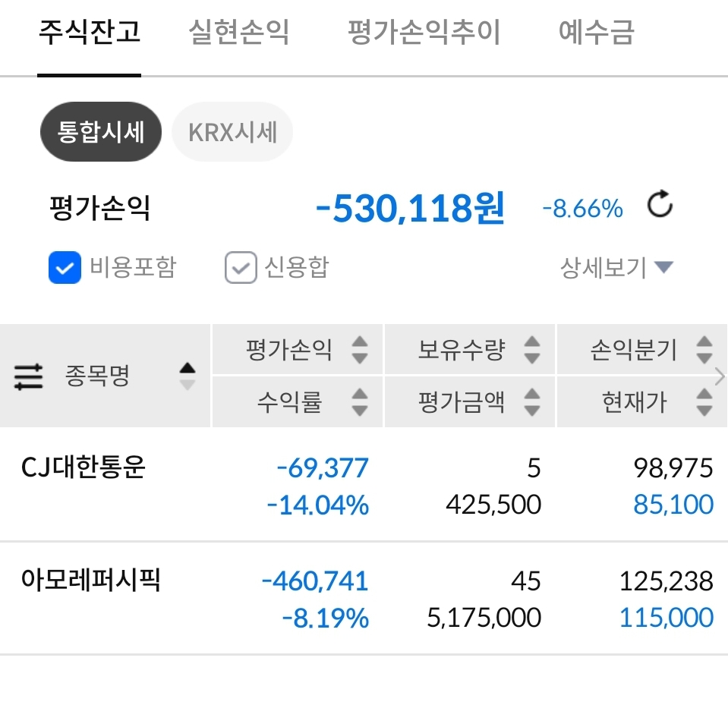Expand the 상세보기 details dropdown
This screenshot has width=728, height=705.
pos(616,268)
